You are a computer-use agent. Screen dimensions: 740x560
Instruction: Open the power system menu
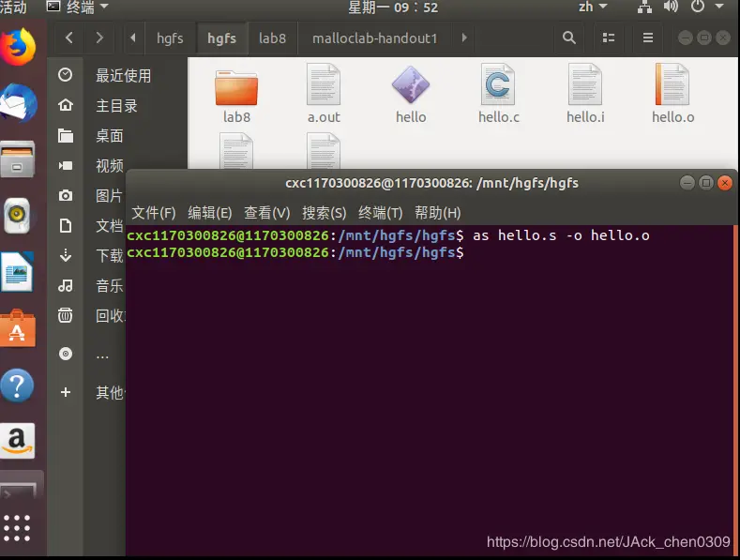[x=698, y=8]
